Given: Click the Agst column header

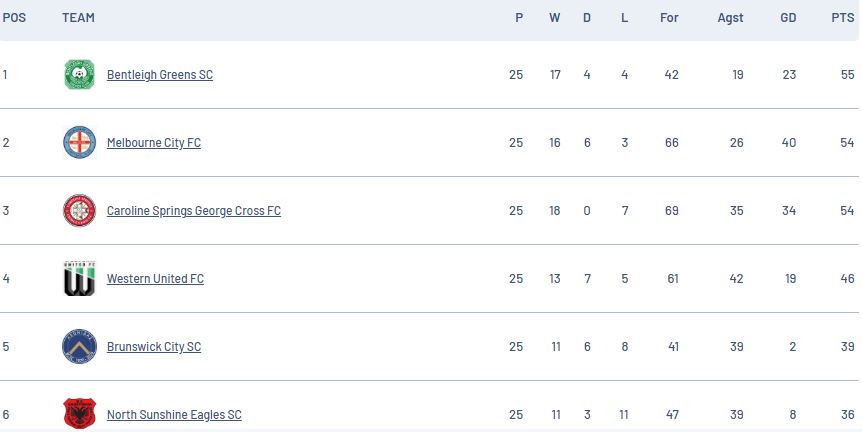Looking at the screenshot, I should pyautogui.click(x=730, y=18).
